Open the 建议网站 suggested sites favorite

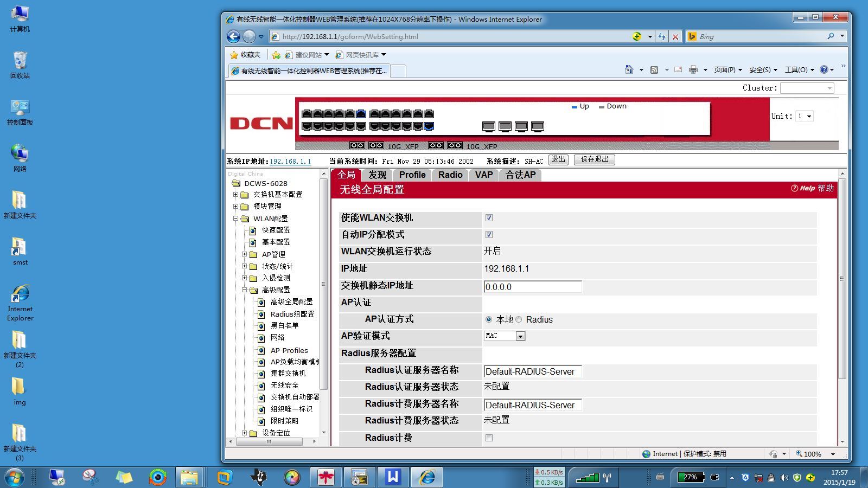pos(307,55)
